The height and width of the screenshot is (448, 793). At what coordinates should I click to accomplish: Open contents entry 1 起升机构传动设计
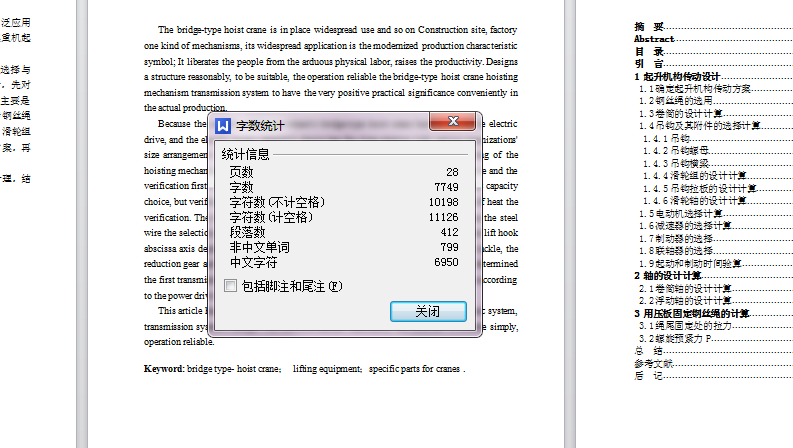coord(713,76)
